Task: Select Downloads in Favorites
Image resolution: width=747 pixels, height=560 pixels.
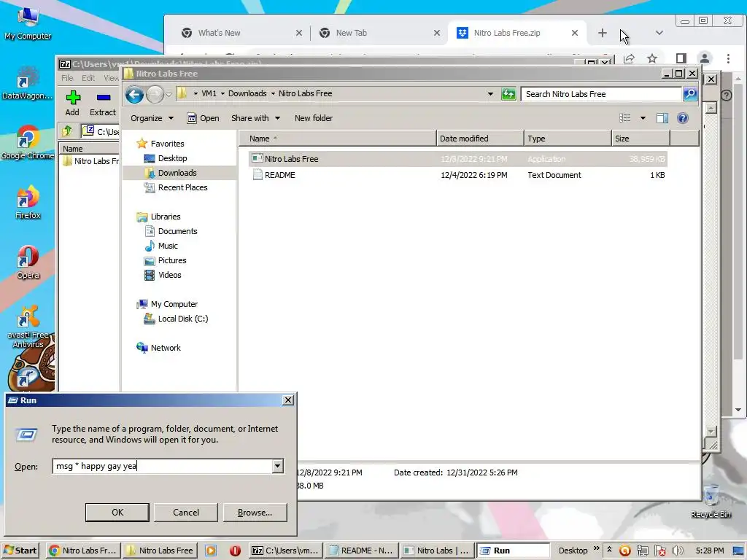Action: point(177,173)
